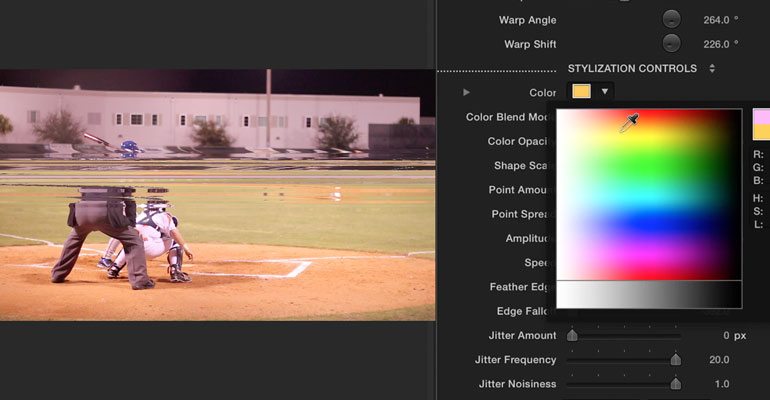The width and height of the screenshot is (770, 400).
Task: Pick red from the color spectrum
Action: pyautogui.click(x=658, y=114)
